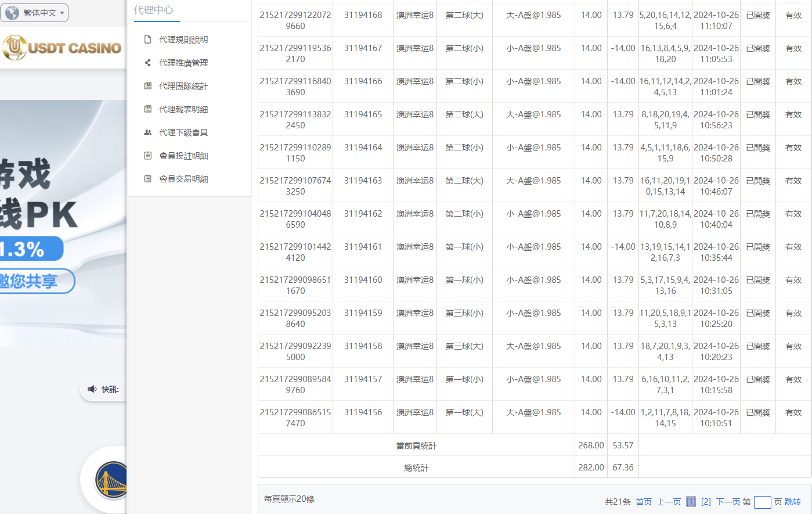Navigate to page [2]
Viewport: 812px width, 514px height.
[705, 501]
